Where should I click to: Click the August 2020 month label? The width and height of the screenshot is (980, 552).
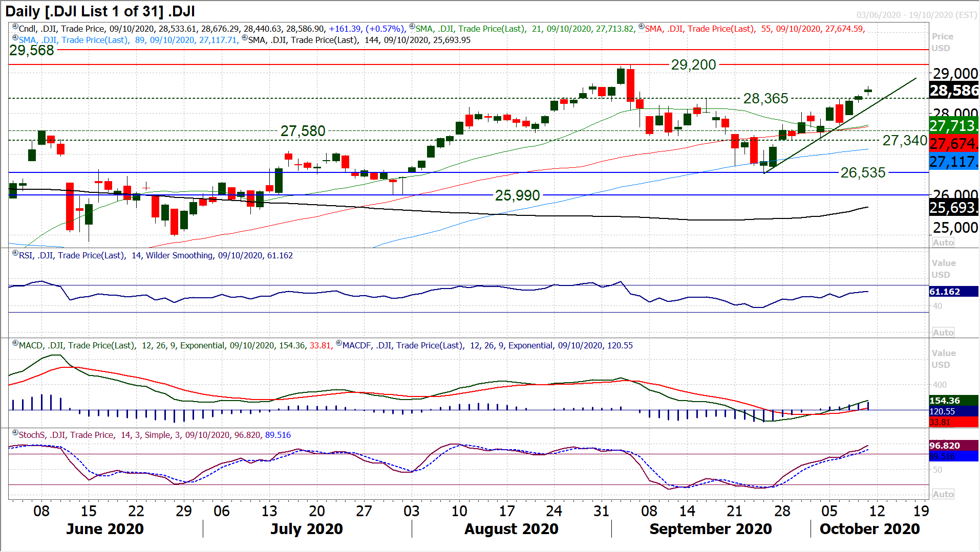(512, 529)
